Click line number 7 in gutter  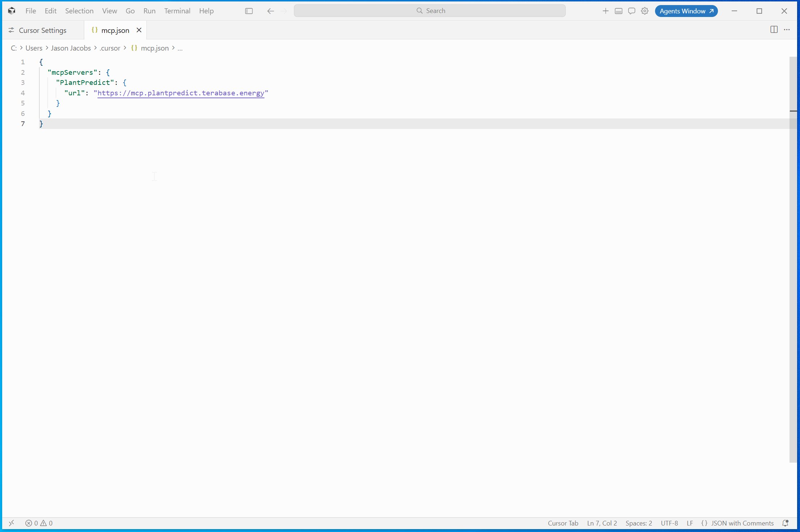(23, 124)
